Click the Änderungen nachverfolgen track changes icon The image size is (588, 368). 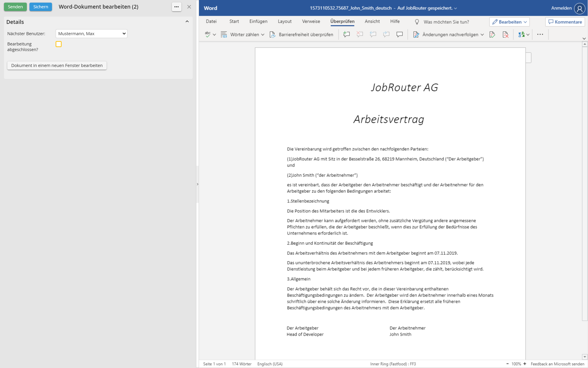coord(416,34)
